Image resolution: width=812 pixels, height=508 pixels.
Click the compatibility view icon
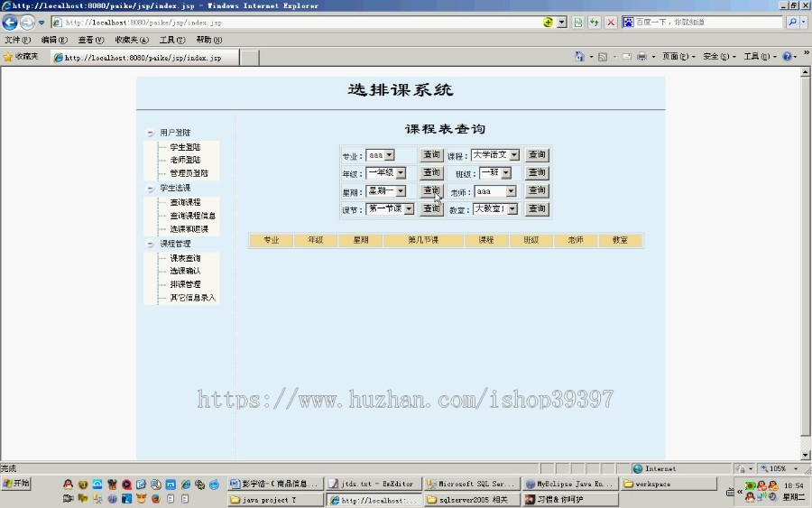pos(578,23)
